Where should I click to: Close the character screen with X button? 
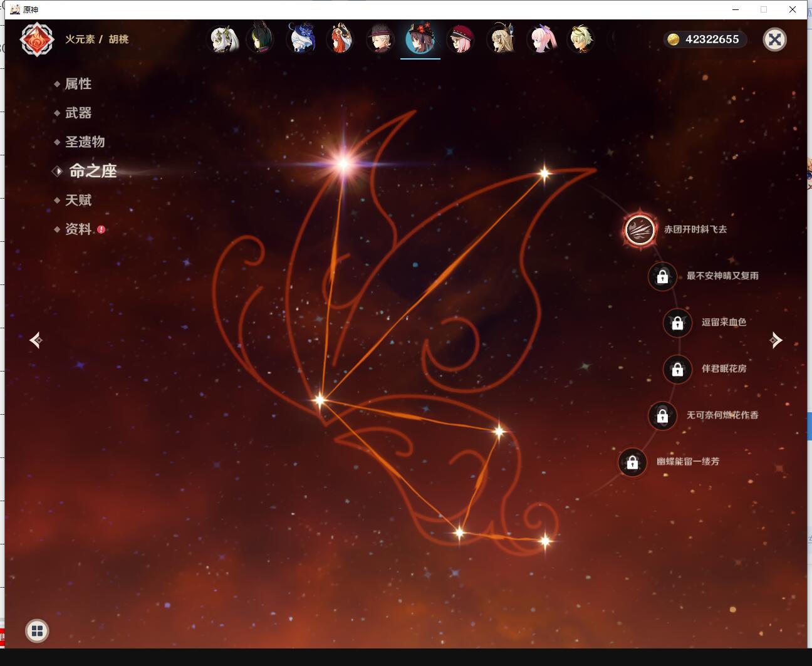[x=775, y=39]
